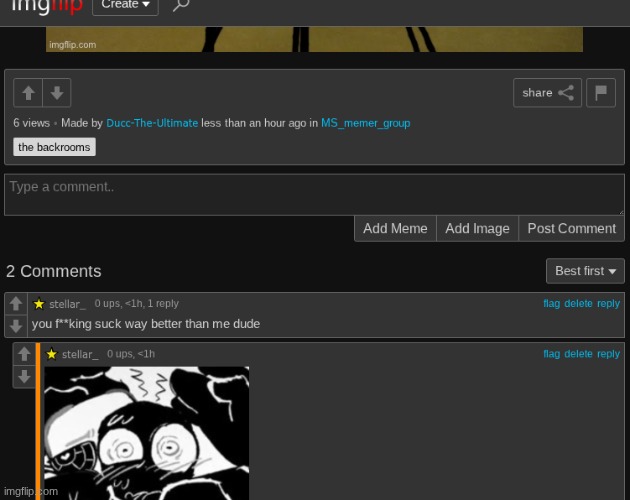Reply to the image reply comment

coord(608,354)
